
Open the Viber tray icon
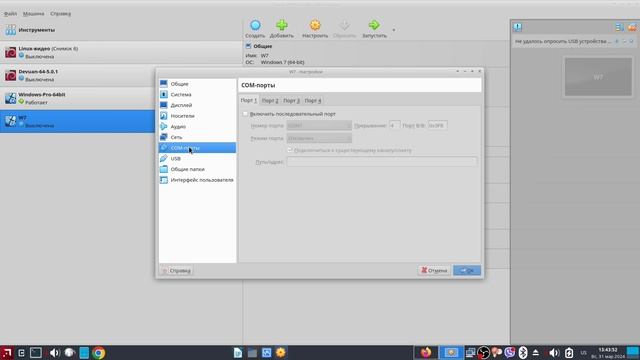[509, 352]
